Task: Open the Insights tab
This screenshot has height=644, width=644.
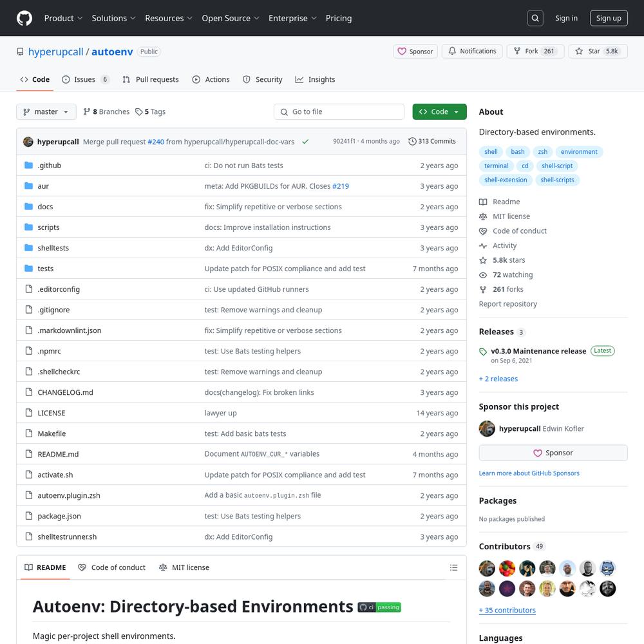Action: 315,80
